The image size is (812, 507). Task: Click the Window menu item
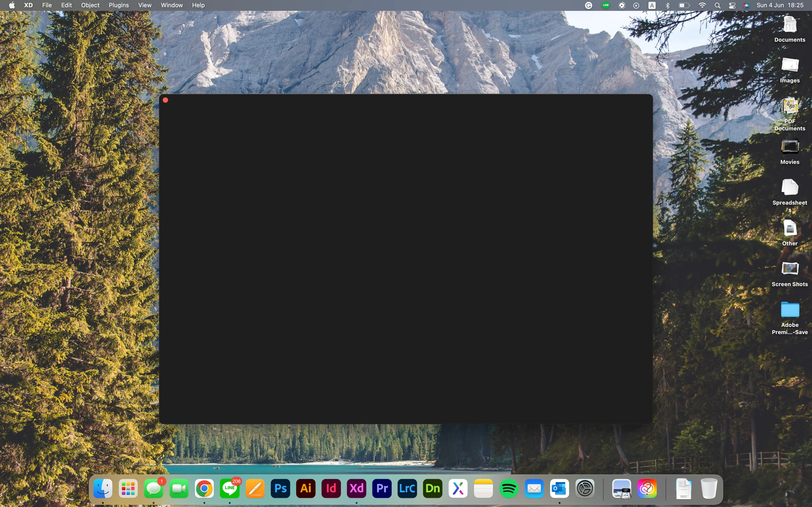(x=172, y=5)
